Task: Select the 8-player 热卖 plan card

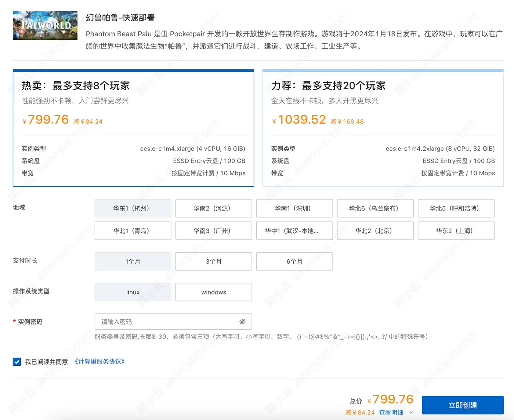Action: pyautogui.click(x=133, y=128)
